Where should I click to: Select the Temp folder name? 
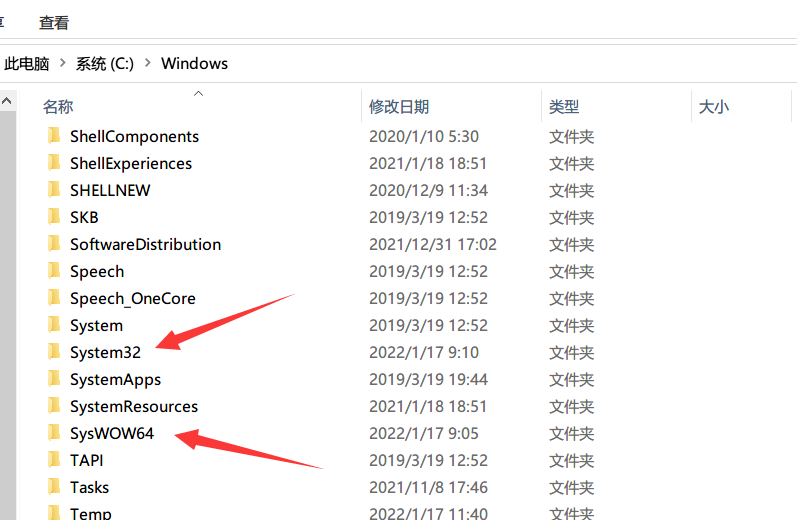(x=90, y=513)
